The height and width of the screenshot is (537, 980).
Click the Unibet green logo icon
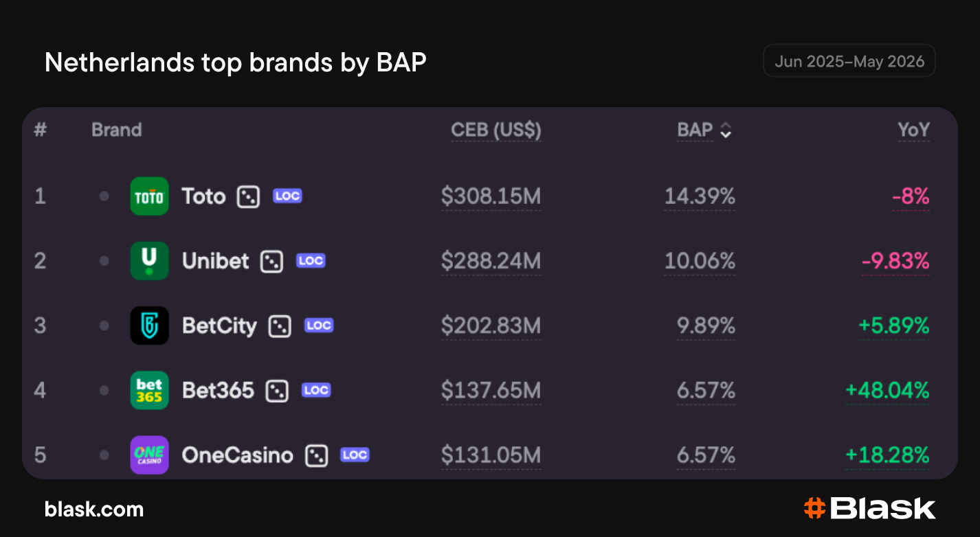(x=149, y=261)
